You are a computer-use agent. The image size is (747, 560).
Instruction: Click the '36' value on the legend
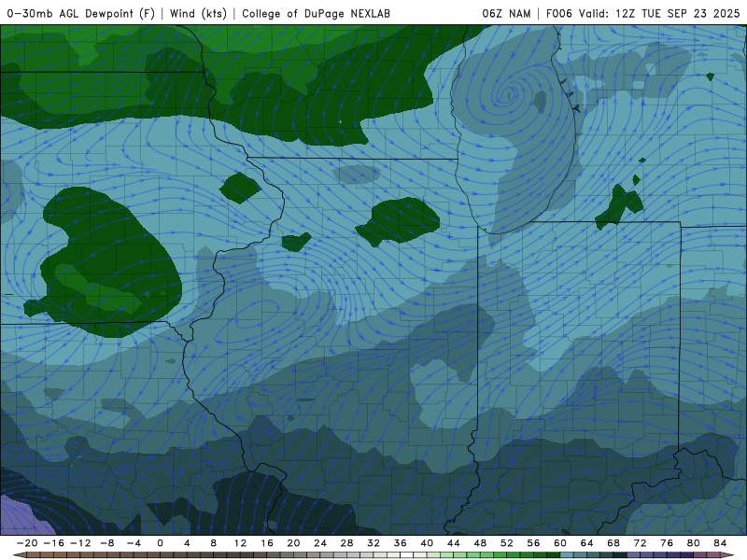pos(401,543)
